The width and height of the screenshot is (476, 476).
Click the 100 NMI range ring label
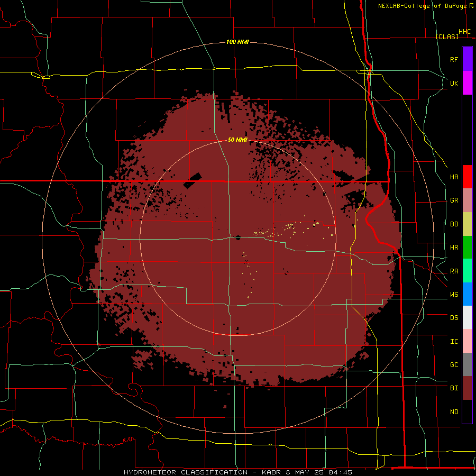[237, 42]
